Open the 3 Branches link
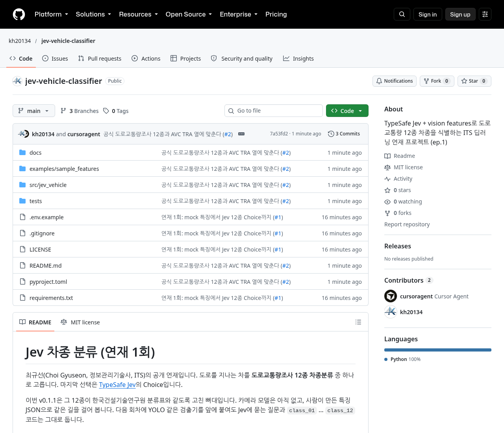This screenshot has height=433, width=504. 80,111
